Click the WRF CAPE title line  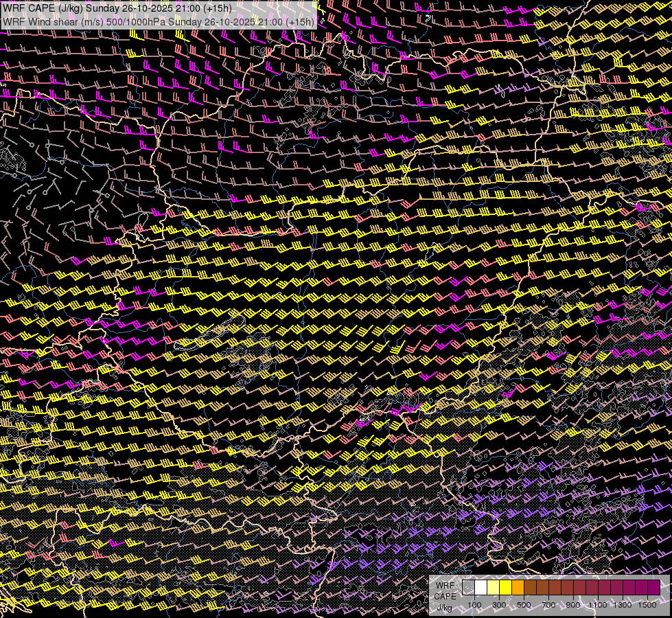click(117, 8)
